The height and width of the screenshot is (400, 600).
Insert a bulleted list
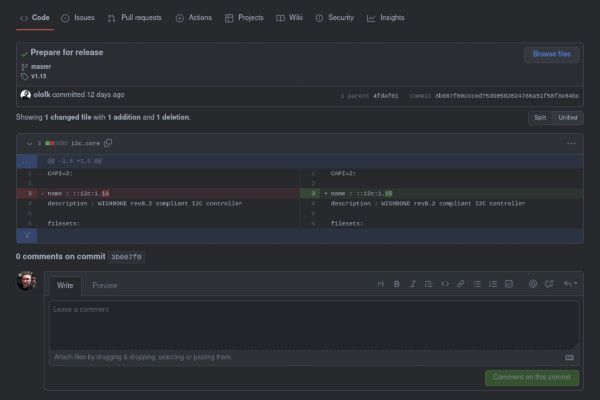pos(477,284)
